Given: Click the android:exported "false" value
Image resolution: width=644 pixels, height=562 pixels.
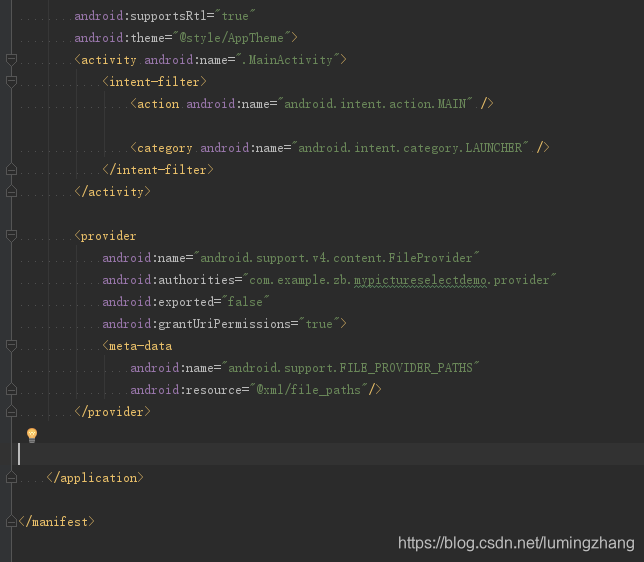Looking at the screenshot, I should (245, 302).
